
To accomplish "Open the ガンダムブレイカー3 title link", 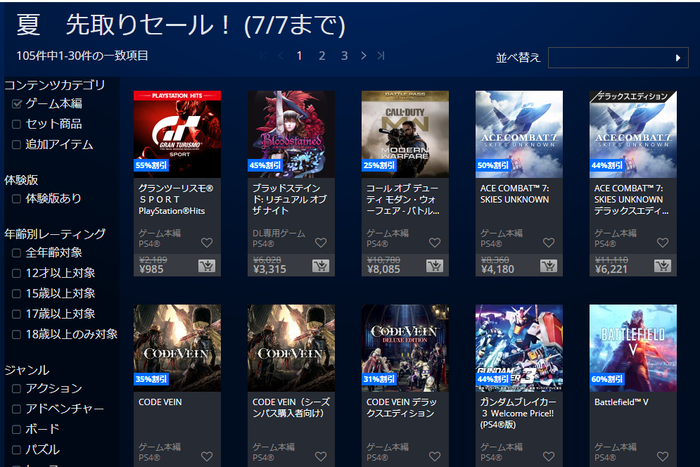I will pyautogui.click(x=517, y=413).
